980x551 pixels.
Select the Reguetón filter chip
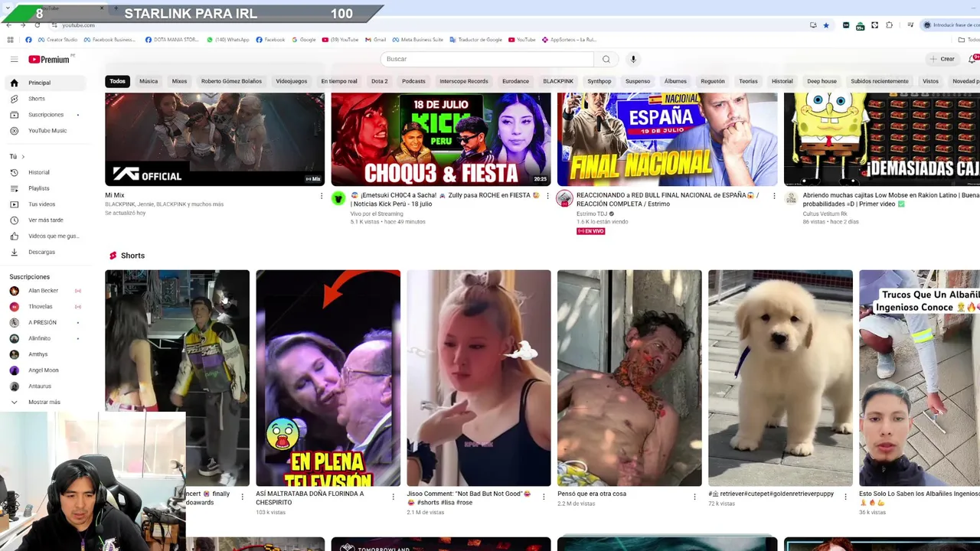point(713,81)
